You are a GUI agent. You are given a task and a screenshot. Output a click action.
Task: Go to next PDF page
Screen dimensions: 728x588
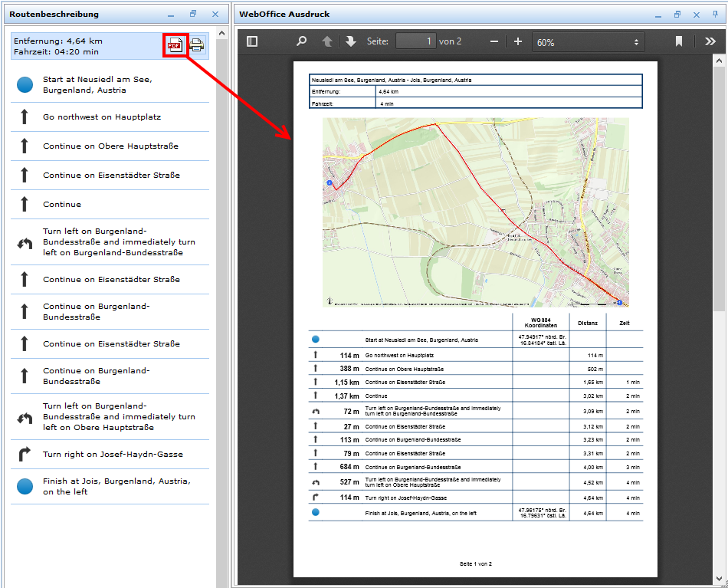[351, 41]
